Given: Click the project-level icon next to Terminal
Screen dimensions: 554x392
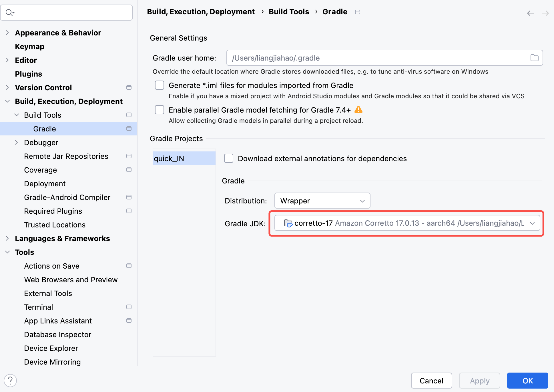Looking at the screenshot, I should click(x=129, y=307).
